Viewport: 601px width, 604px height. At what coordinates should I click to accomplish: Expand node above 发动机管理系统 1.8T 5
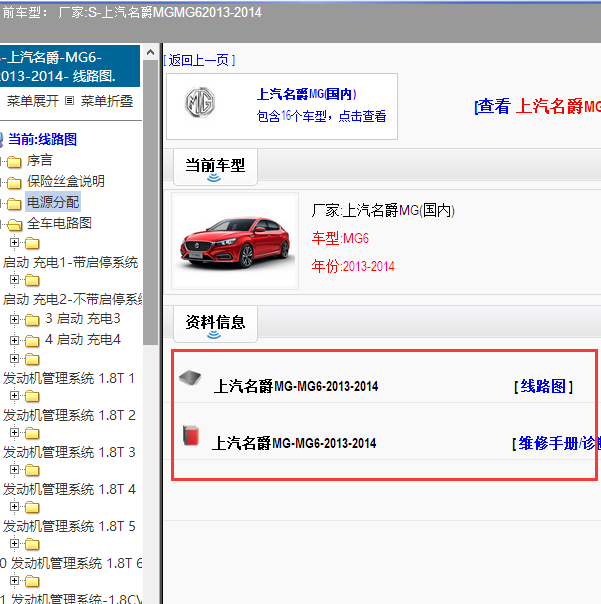[14, 507]
